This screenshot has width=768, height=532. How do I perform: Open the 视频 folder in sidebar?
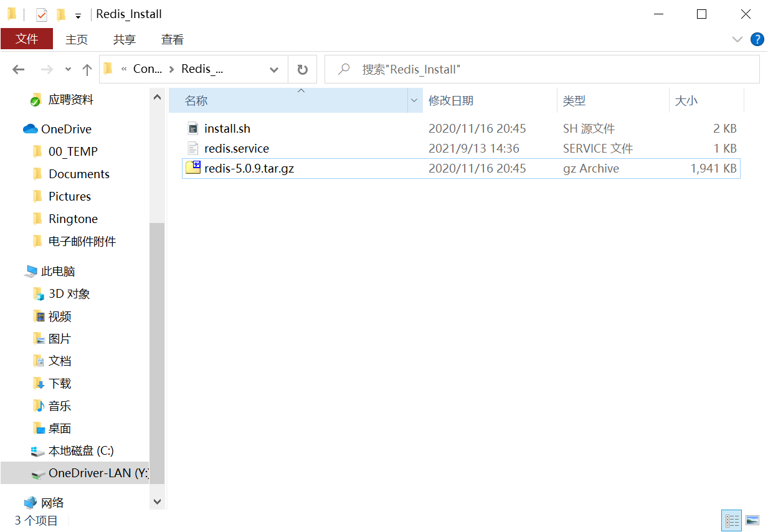pyautogui.click(x=60, y=316)
